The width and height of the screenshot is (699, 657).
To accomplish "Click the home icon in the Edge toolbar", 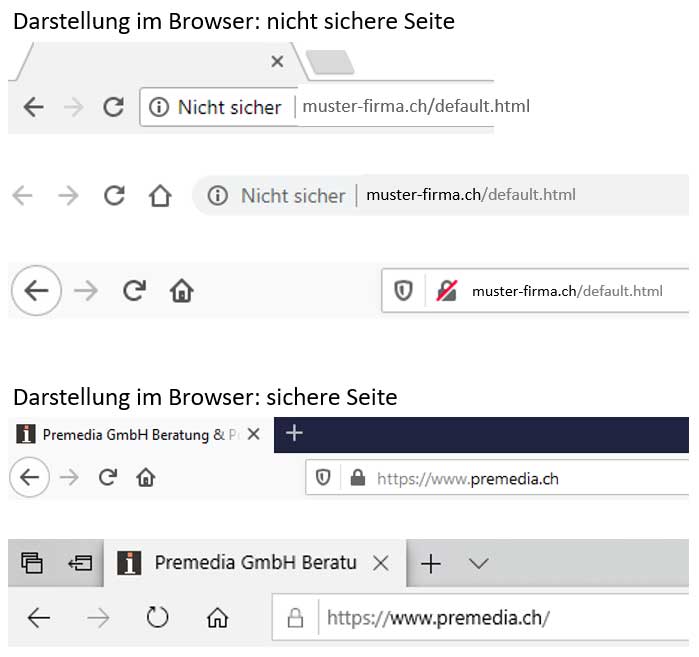I will point(217,617).
